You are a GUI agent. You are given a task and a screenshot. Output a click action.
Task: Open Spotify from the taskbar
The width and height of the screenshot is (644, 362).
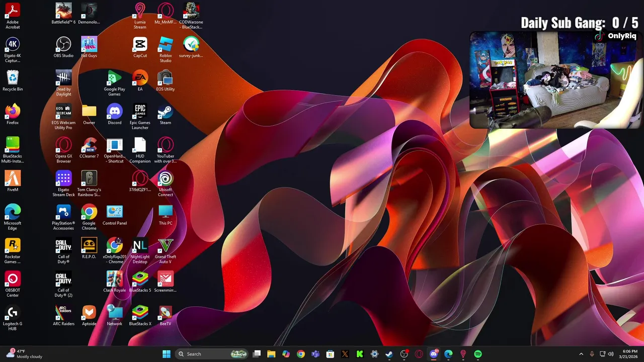(x=478, y=354)
